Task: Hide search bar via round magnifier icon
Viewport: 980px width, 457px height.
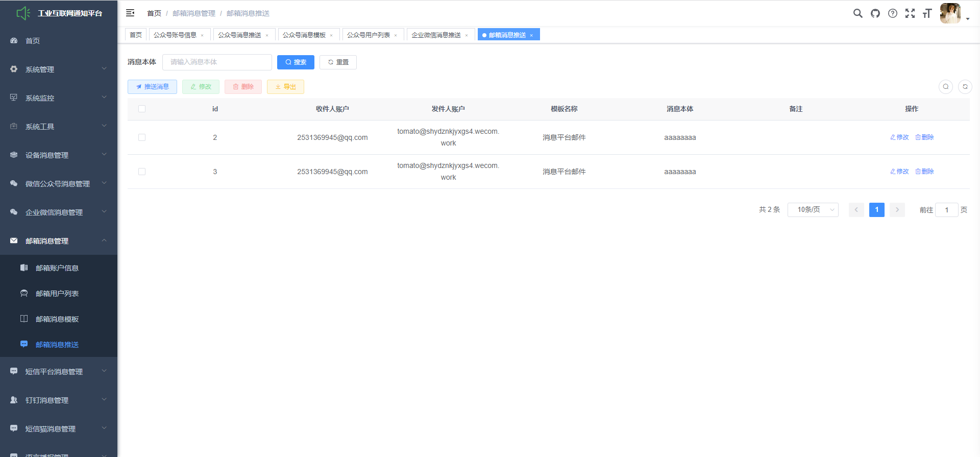Action: (x=946, y=87)
